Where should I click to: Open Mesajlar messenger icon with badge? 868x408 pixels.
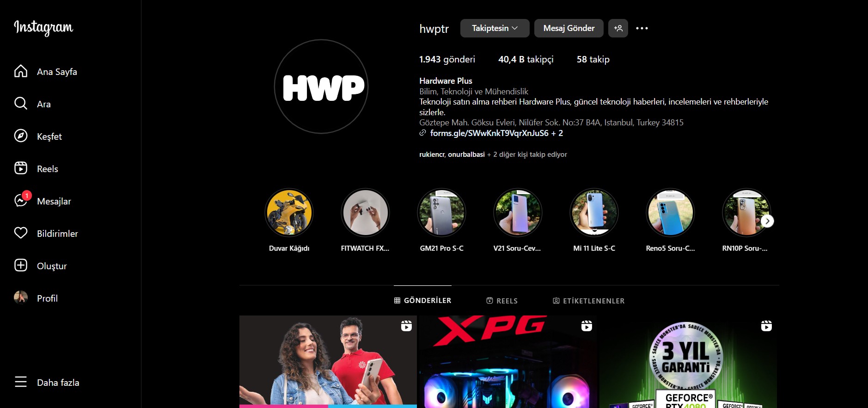[22, 200]
